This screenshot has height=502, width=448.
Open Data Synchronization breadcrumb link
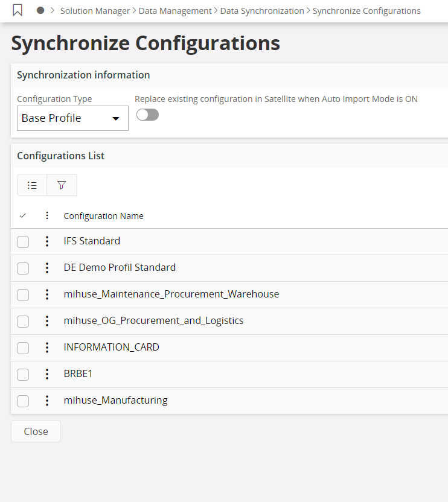(262, 11)
